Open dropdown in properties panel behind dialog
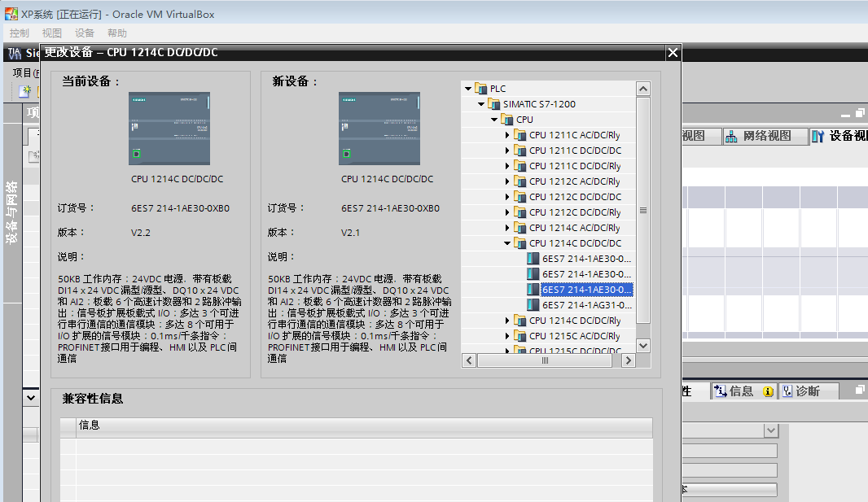Screen dimensions: 868x502 pyautogui.click(x=771, y=430)
